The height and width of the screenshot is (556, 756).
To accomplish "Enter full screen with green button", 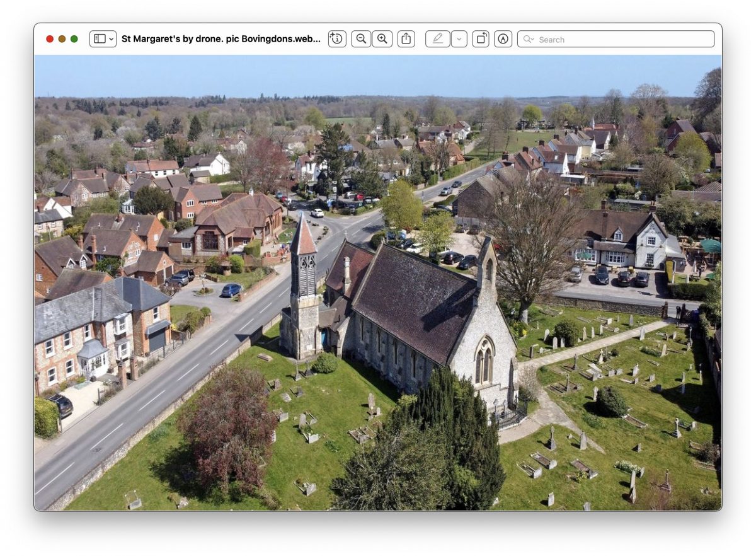I will [x=74, y=39].
